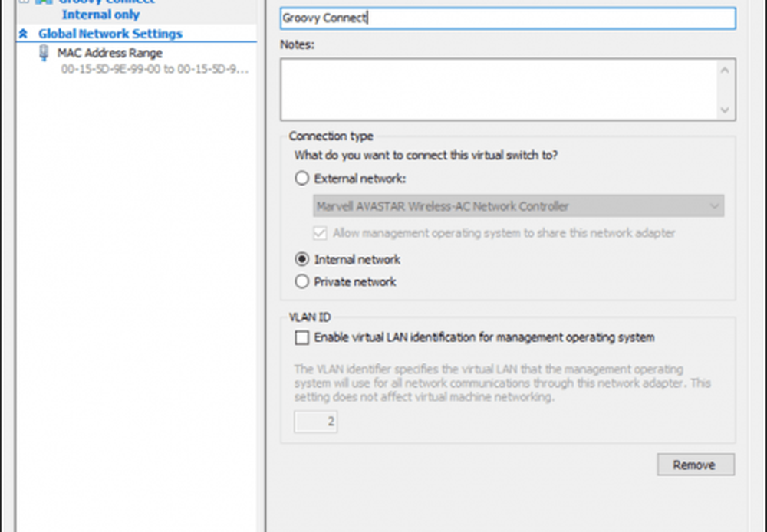Click the MAC Address Range network icon
The height and width of the screenshot is (532, 767).
(x=44, y=54)
